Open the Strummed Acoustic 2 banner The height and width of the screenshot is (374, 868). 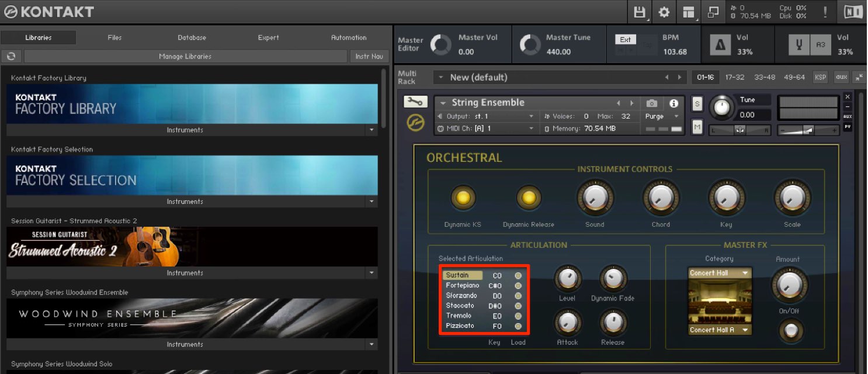pos(192,247)
